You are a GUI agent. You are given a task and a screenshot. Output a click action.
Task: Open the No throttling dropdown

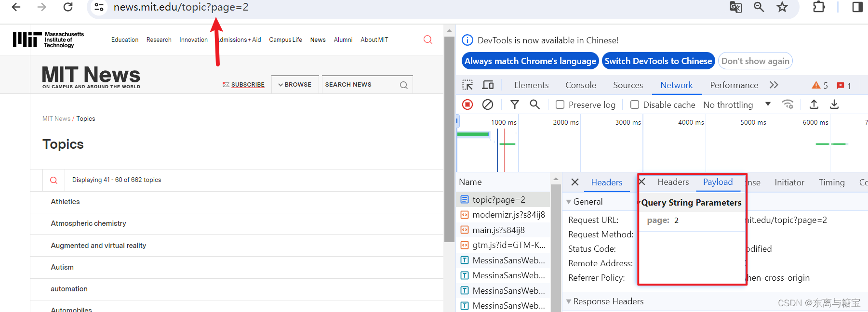pos(737,104)
